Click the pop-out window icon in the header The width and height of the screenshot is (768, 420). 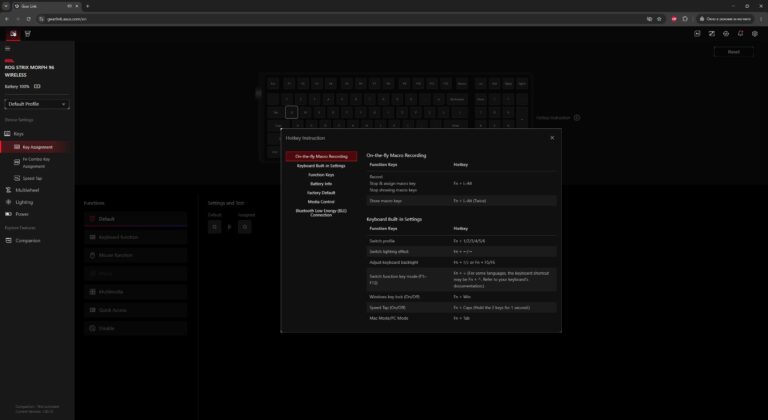pyautogui.click(x=712, y=34)
